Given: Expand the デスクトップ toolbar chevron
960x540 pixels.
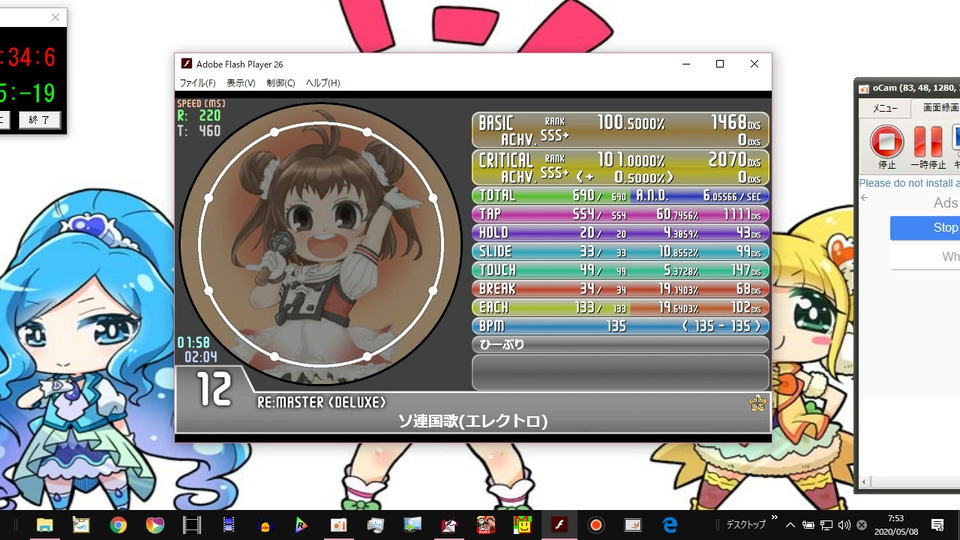Looking at the screenshot, I should pos(774,518).
